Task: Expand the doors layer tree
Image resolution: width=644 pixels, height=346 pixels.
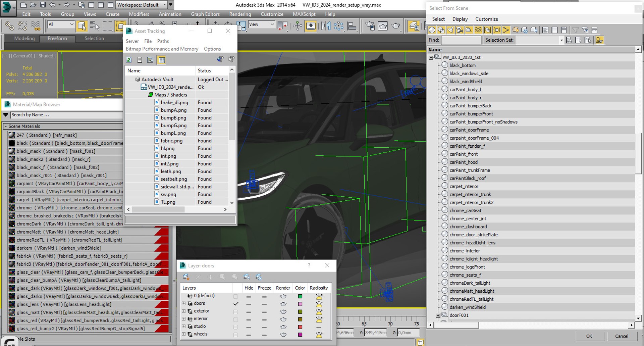Action: 183,303
